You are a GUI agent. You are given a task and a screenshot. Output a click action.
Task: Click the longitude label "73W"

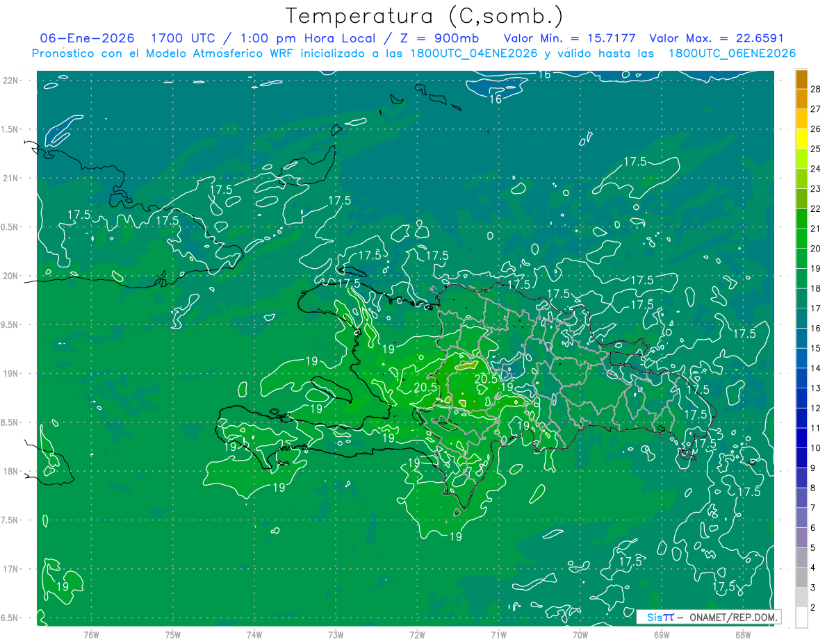[x=336, y=634]
